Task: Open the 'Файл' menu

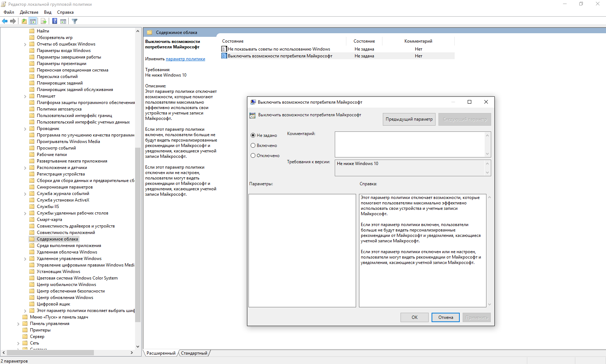Action: (9, 12)
